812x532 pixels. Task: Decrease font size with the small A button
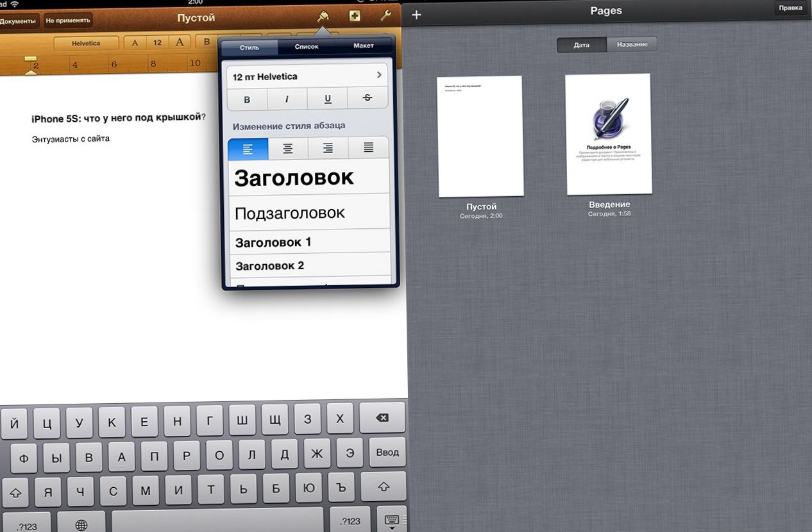click(135, 43)
